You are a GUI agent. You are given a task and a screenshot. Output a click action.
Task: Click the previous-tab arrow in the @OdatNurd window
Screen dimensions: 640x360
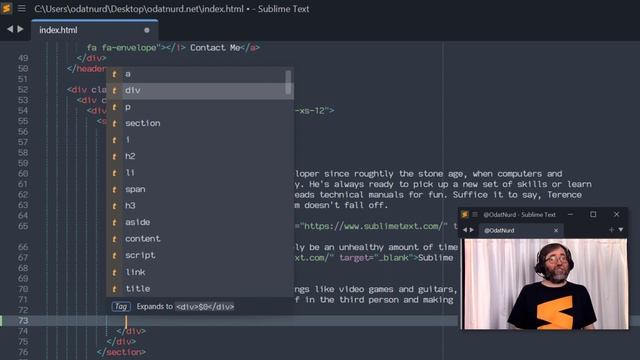(x=464, y=230)
